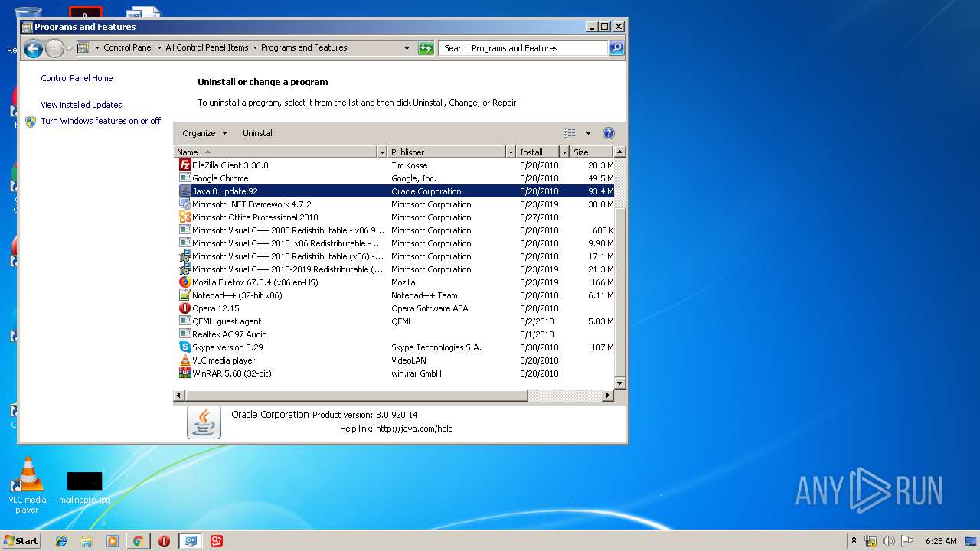Launch Chrome from the taskbar
Viewport: 980px width, 551px height.
point(138,541)
